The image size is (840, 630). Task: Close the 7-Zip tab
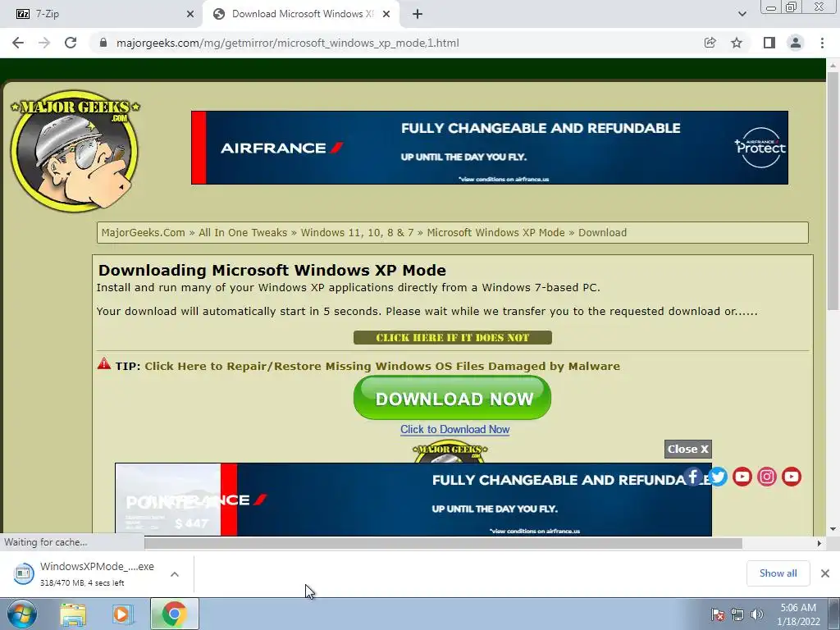[190, 14]
